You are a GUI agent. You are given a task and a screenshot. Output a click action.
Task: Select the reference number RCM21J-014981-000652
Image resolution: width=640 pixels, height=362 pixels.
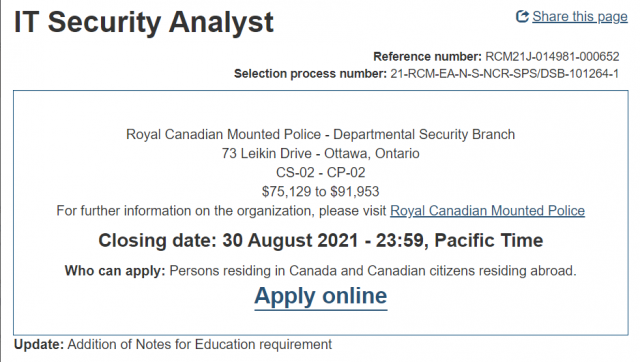click(552, 56)
